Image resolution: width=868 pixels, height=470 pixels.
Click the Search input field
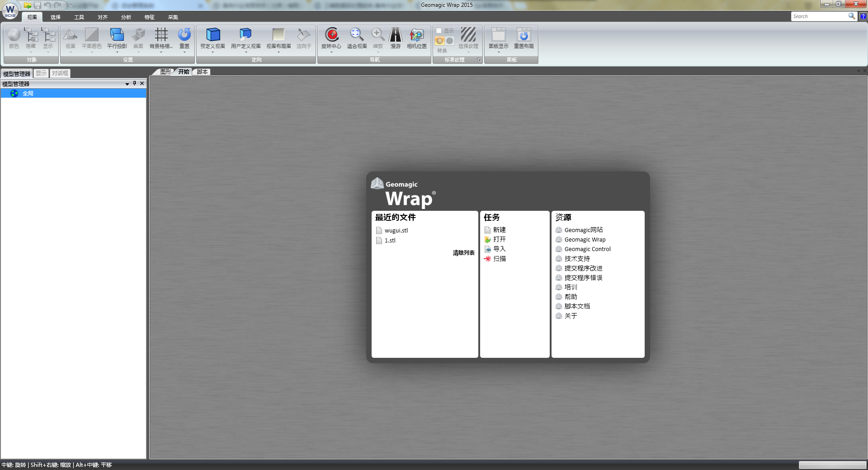point(819,16)
